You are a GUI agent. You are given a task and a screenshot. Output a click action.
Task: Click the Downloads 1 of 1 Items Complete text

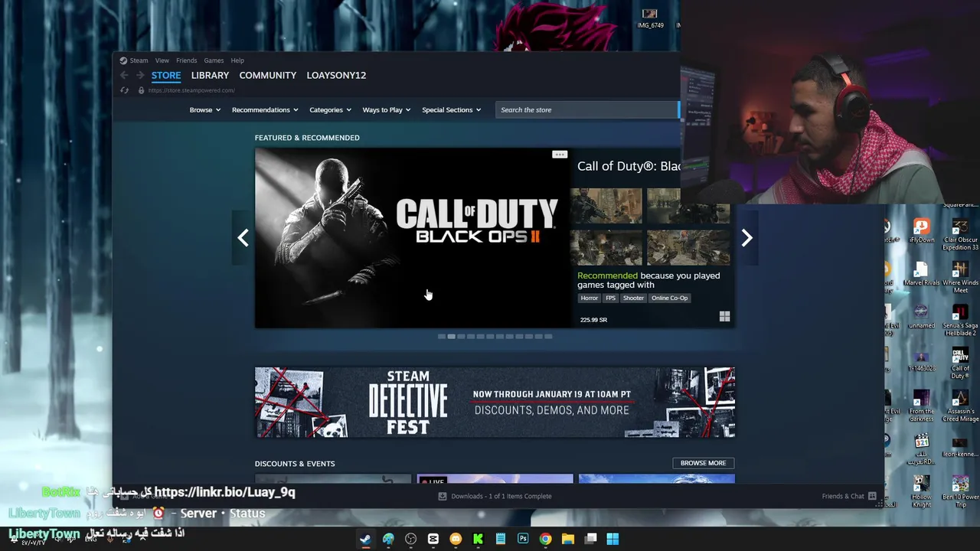point(501,496)
